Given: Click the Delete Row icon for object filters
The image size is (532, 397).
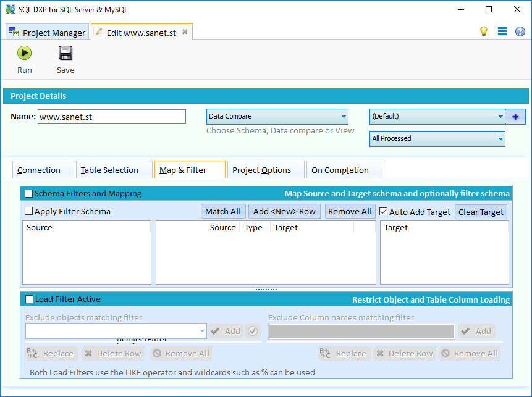Looking at the screenshot, I should [x=112, y=353].
